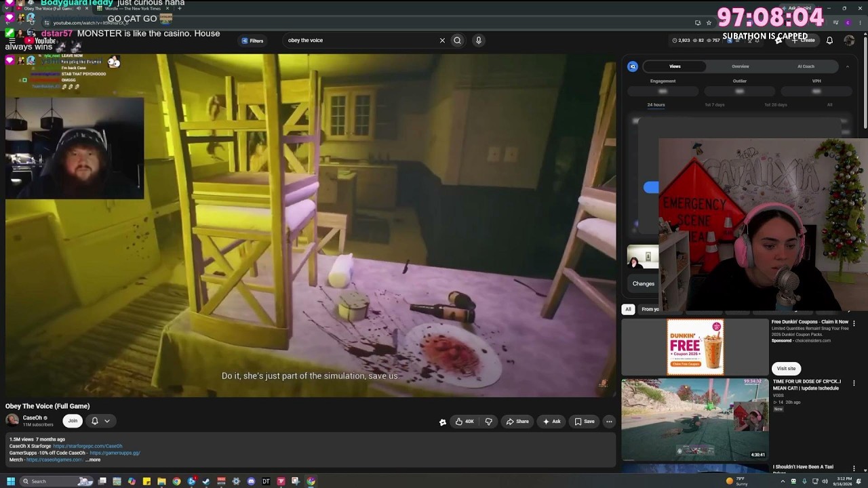Open the gamersupps.gg link in the description

(115, 453)
